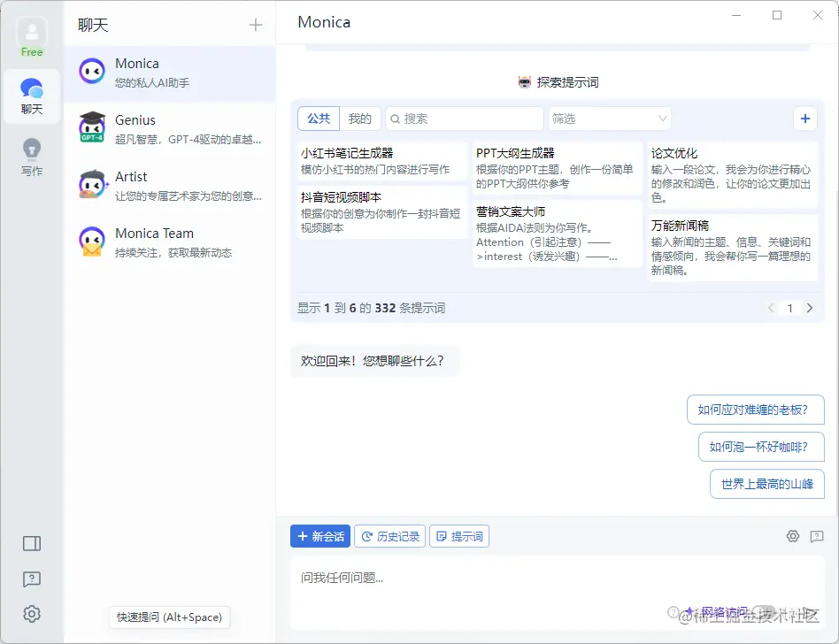Click the search magnifier icon in prompt search
The width and height of the screenshot is (839, 644).
tap(395, 119)
